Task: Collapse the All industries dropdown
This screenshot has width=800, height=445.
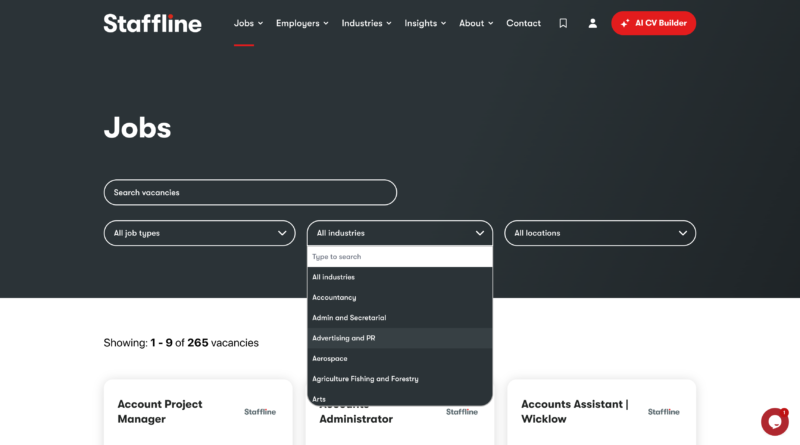Action: click(399, 233)
